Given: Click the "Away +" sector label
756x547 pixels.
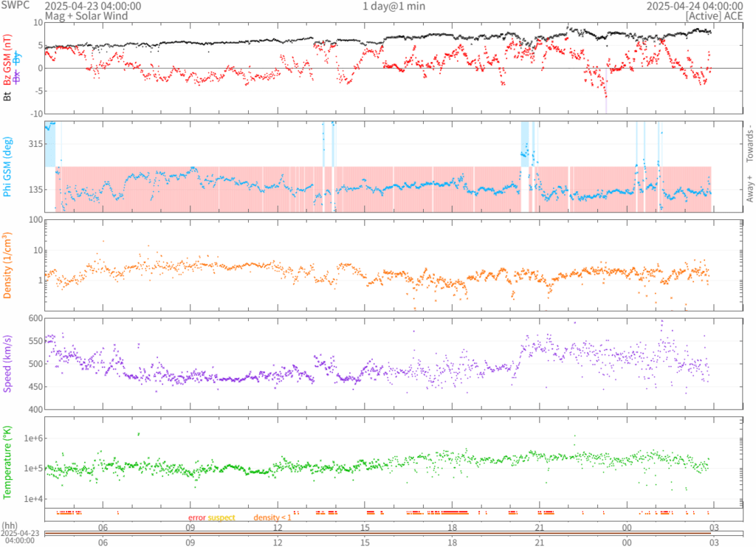Looking at the screenshot, I should pos(749,189).
